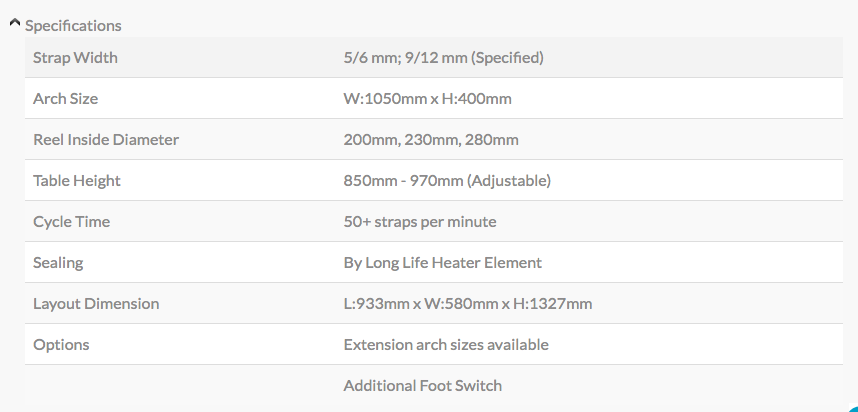858x412 pixels.
Task: Click the 850mm - 970mm (Adjustable) text
Action: tap(447, 181)
